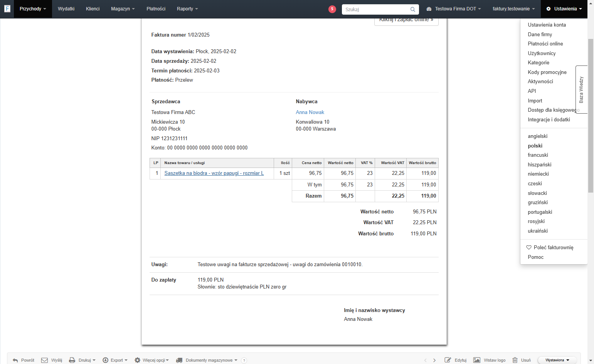Click the help question mark icon
Viewport: 594px width, 364px height.
coord(244,361)
